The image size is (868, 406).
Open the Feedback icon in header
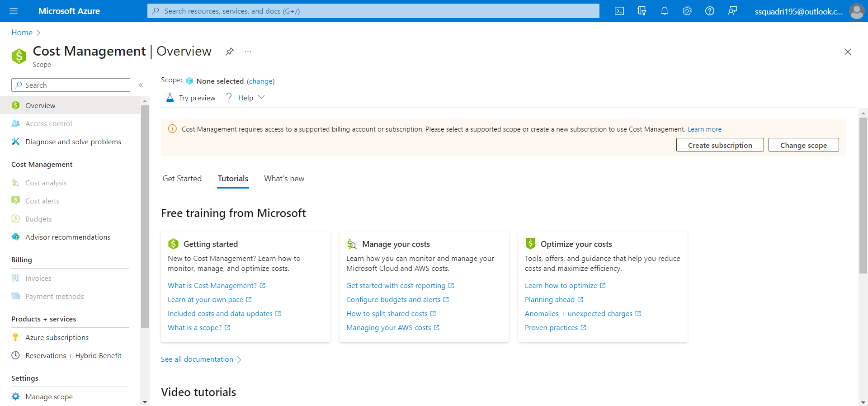pos(732,11)
